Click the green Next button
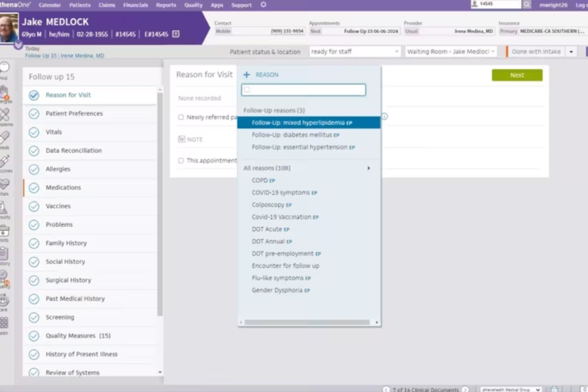The image size is (588, 392). pyautogui.click(x=517, y=75)
